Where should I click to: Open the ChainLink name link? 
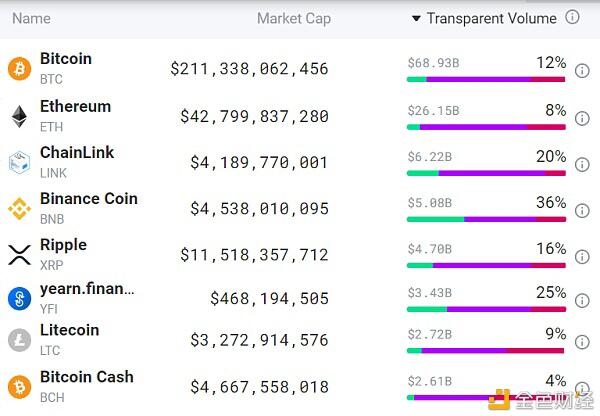coord(77,152)
